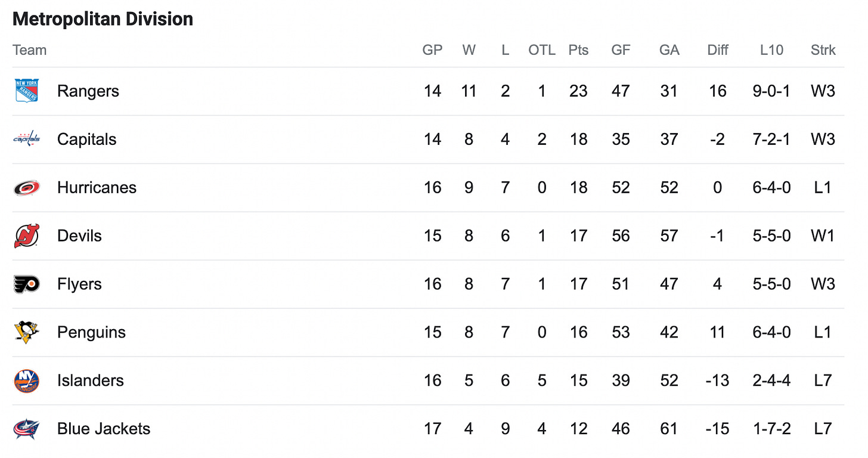Click the Team column header
Image resolution: width=868 pixels, height=458 pixels.
(29, 50)
